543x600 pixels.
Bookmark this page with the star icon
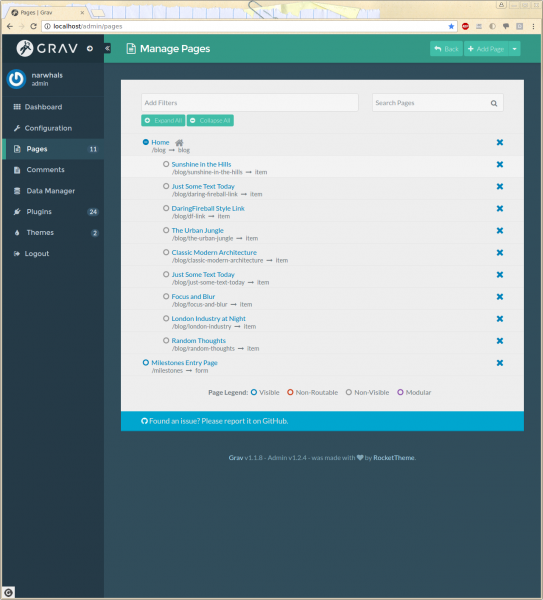451,26
